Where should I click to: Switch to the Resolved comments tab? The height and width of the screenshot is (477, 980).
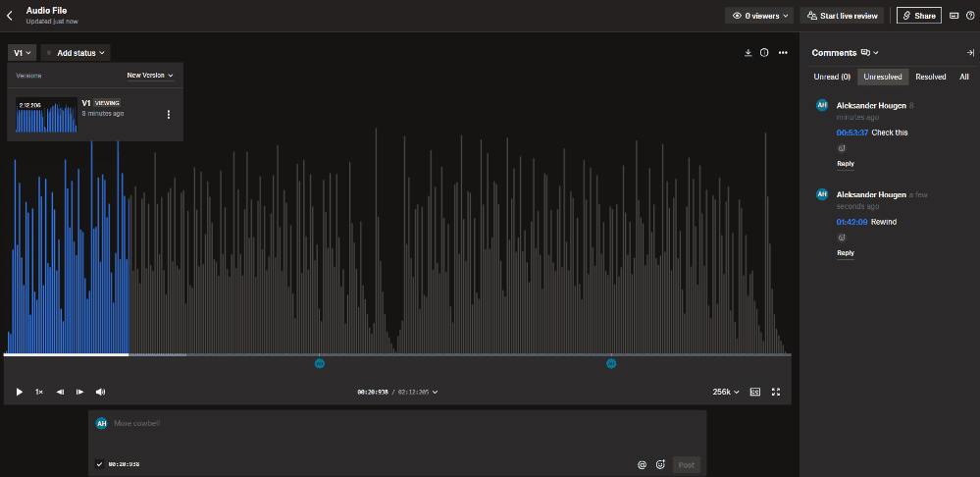930,77
